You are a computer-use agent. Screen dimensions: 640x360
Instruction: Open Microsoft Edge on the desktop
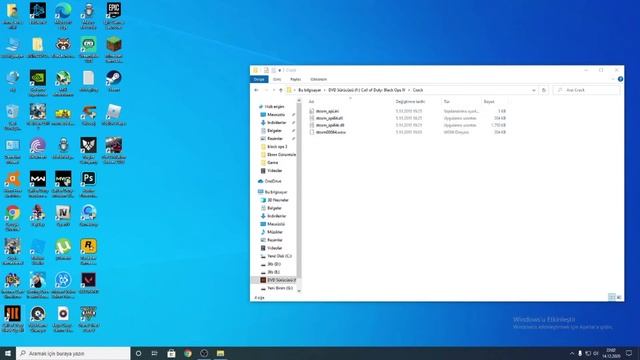63,15
